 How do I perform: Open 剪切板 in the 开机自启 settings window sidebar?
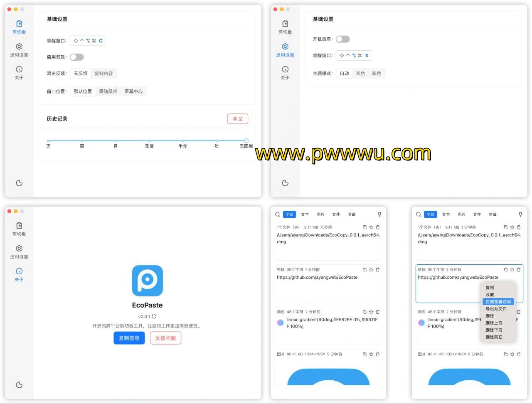pos(285,27)
